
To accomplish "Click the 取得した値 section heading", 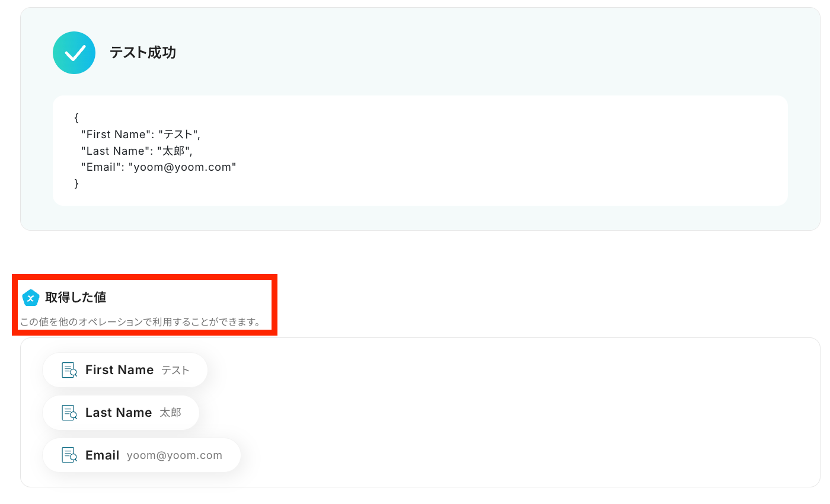I will pyautogui.click(x=76, y=297).
